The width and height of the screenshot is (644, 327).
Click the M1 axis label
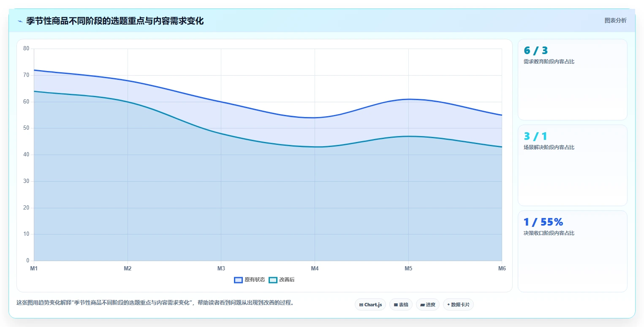point(34,268)
